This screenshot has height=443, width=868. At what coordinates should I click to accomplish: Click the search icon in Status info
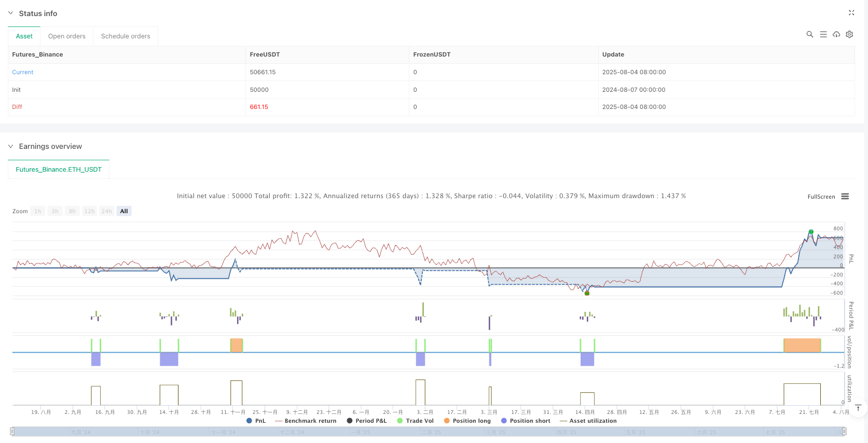809,34
